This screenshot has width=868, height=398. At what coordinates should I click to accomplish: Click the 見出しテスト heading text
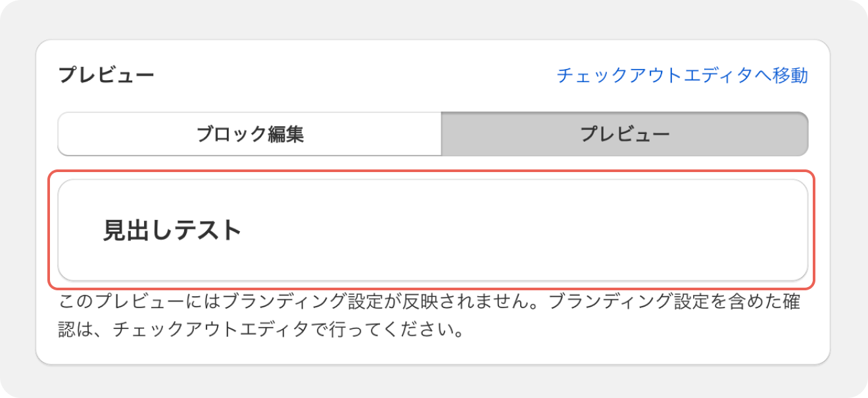(x=172, y=231)
